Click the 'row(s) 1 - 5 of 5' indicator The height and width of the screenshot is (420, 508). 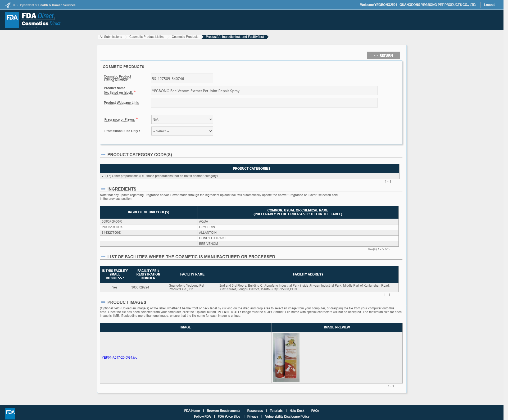(x=379, y=249)
